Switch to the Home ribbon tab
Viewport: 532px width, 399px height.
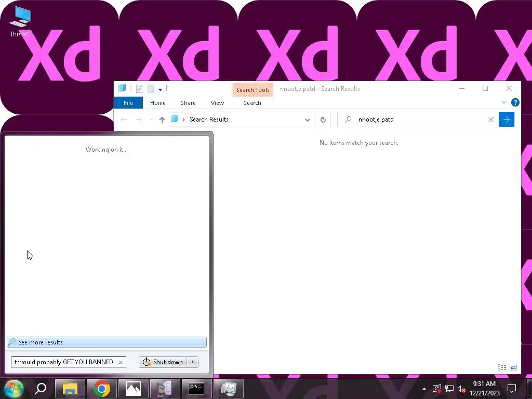point(158,103)
